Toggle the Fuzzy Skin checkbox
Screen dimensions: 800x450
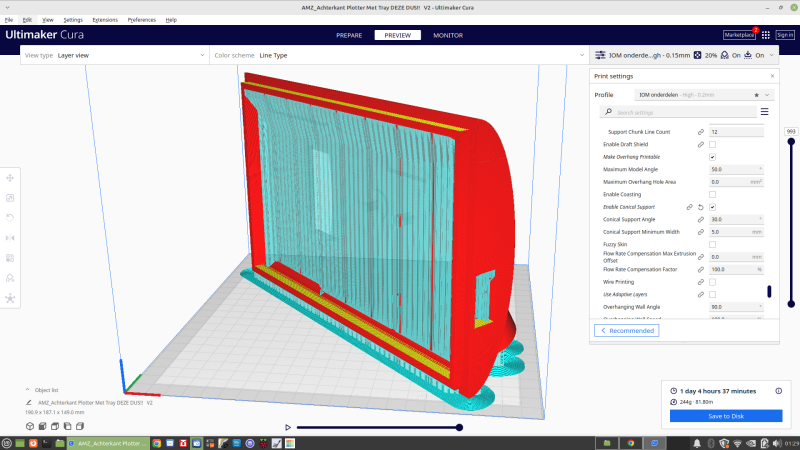(712, 244)
